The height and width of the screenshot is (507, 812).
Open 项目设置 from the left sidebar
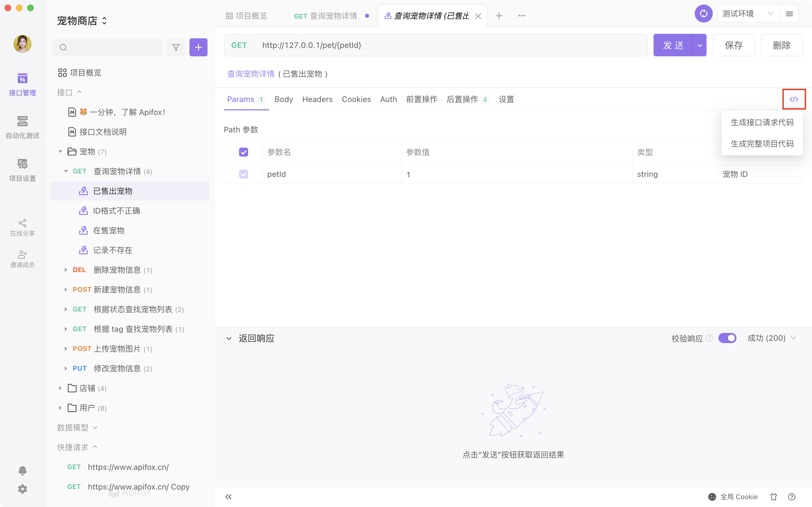(x=22, y=169)
